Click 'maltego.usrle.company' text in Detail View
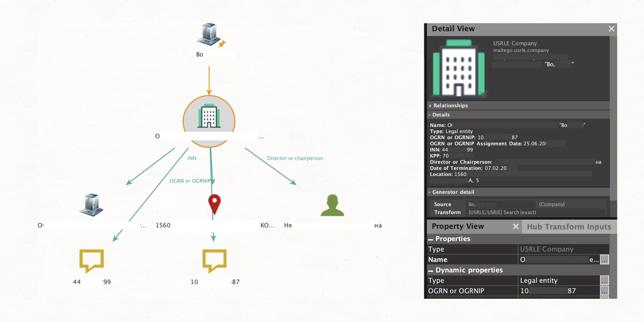Viewport: 644px width, 322px height. (521, 50)
